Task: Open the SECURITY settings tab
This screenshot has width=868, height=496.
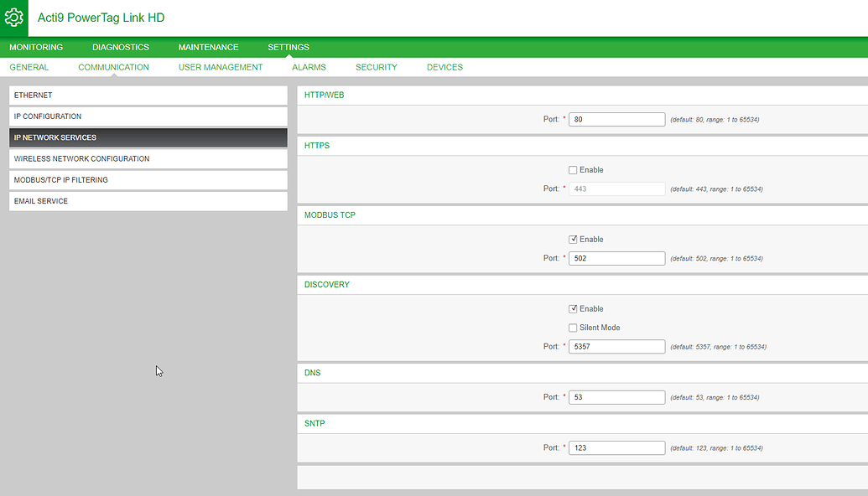Action: 376,66
